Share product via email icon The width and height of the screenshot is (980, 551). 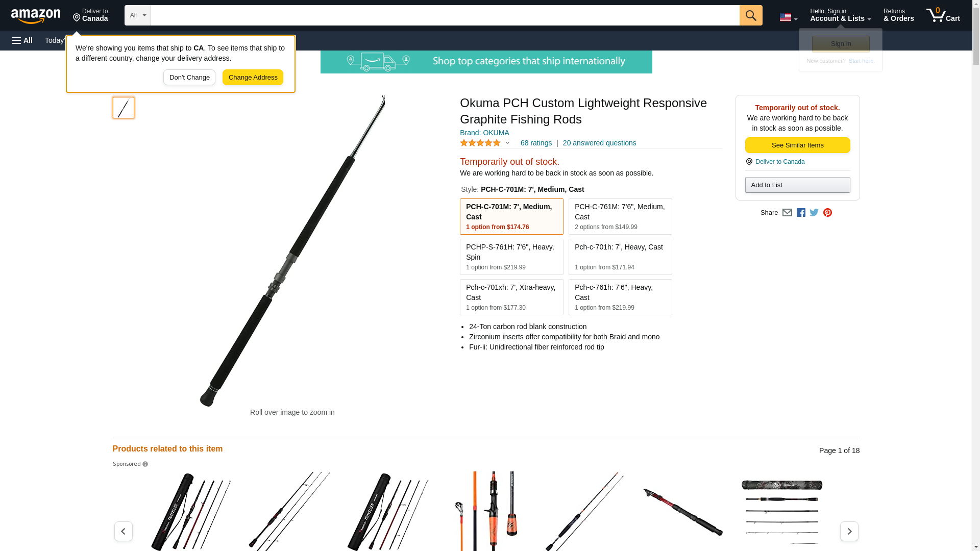[787, 213]
